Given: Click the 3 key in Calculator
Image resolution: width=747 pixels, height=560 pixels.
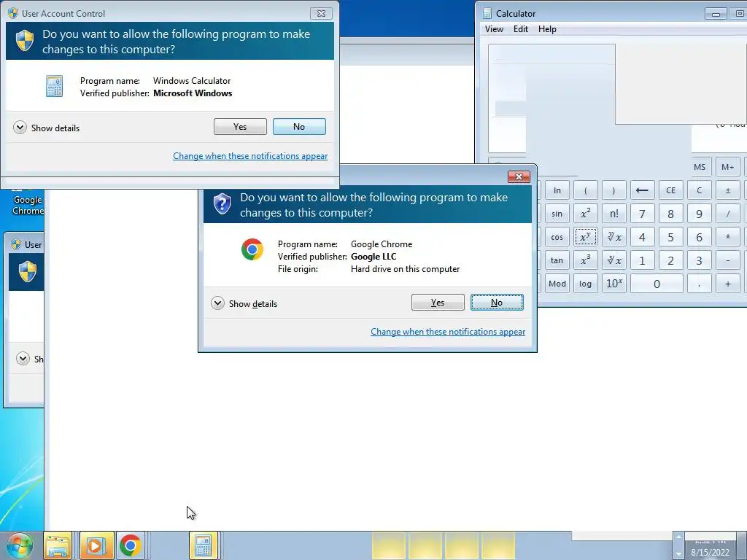Looking at the screenshot, I should click(700, 260).
